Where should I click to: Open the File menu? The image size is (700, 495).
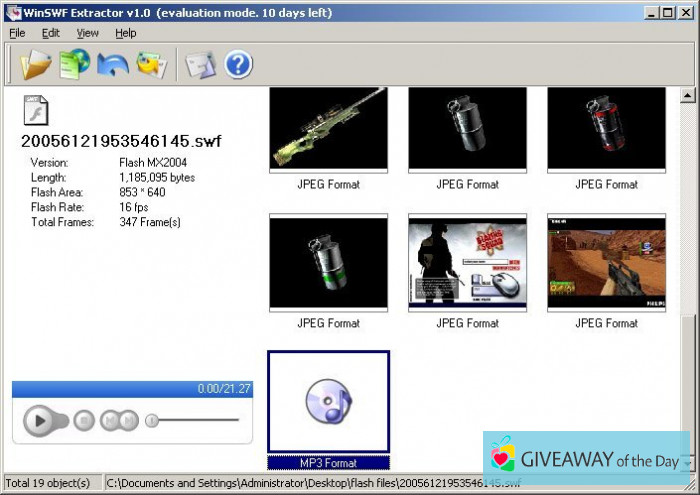pos(17,33)
